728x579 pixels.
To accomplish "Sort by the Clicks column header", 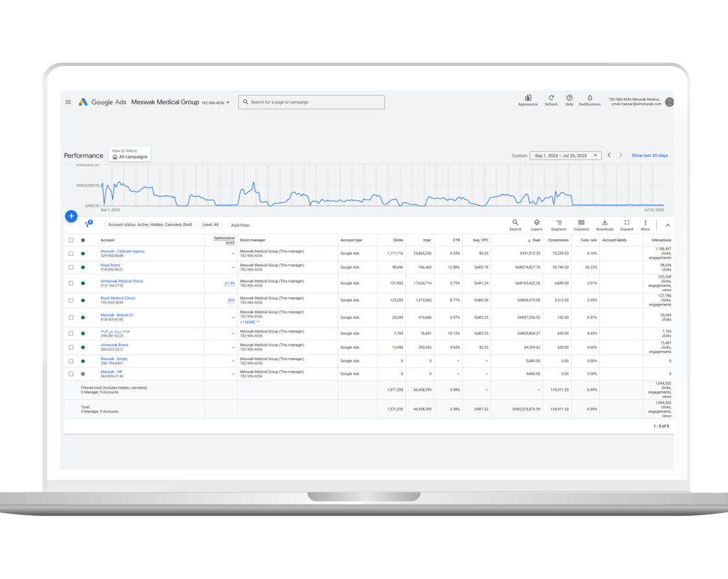I will [x=398, y=240].
